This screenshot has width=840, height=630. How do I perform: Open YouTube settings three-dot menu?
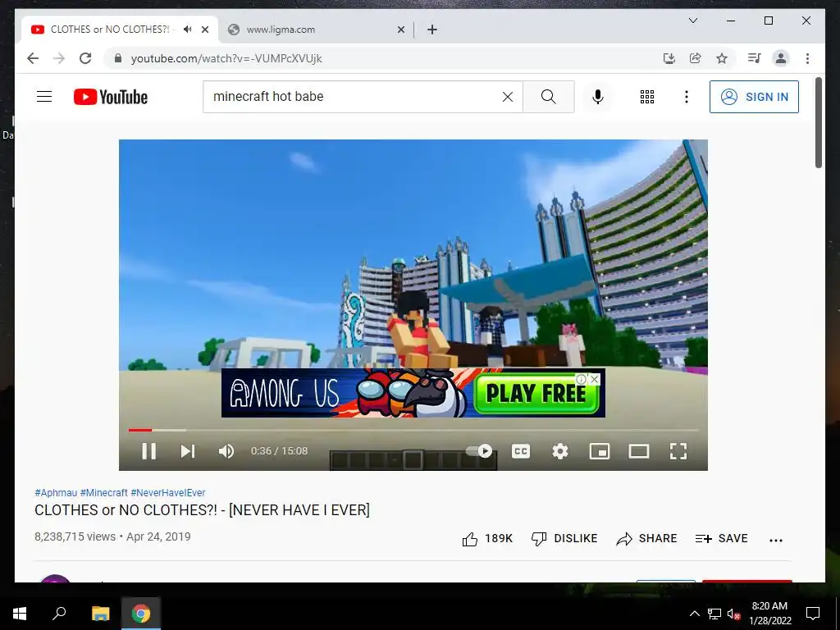coord(687,97)
